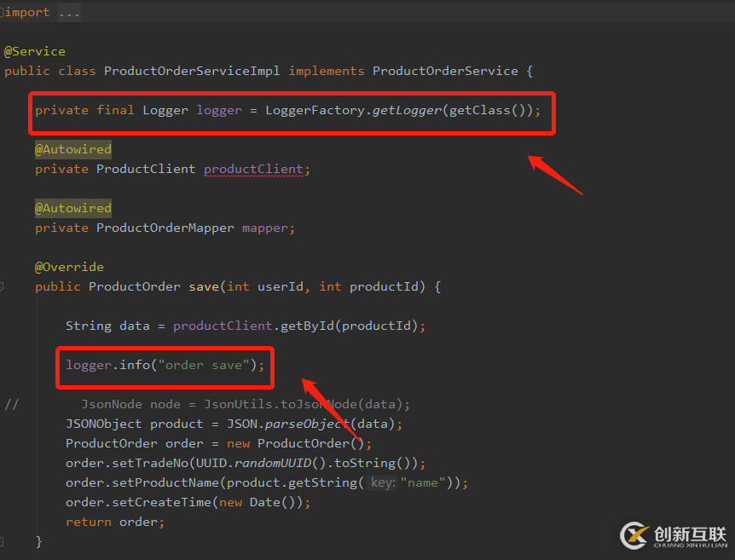Click the underlined productClient field
The image size is (735, 560).
[x=253, y=169]
